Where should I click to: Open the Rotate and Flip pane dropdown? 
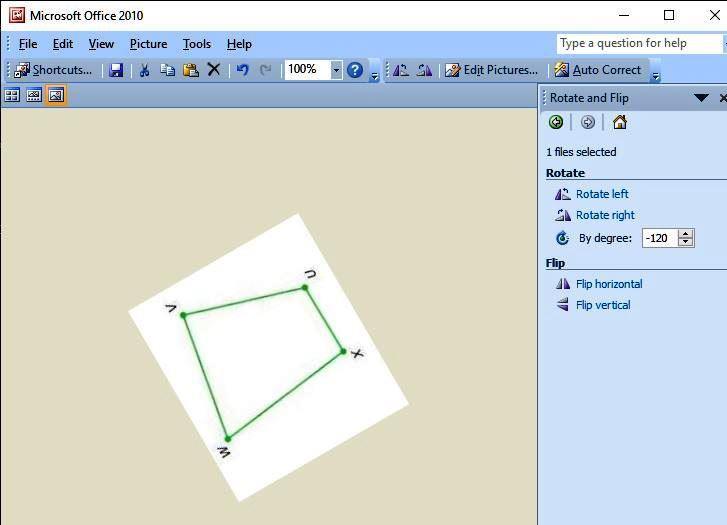click(701, 98)
